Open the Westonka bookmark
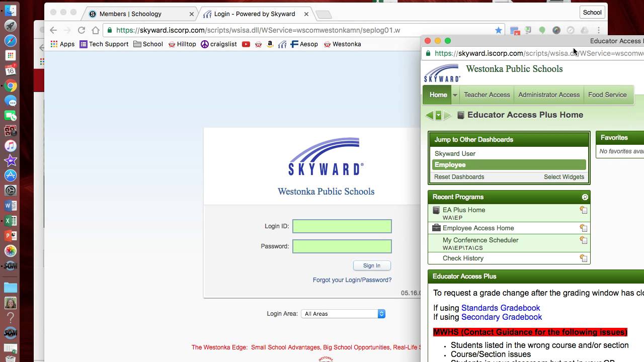Screen dimensions: 644x362 (x=342, y=44)
